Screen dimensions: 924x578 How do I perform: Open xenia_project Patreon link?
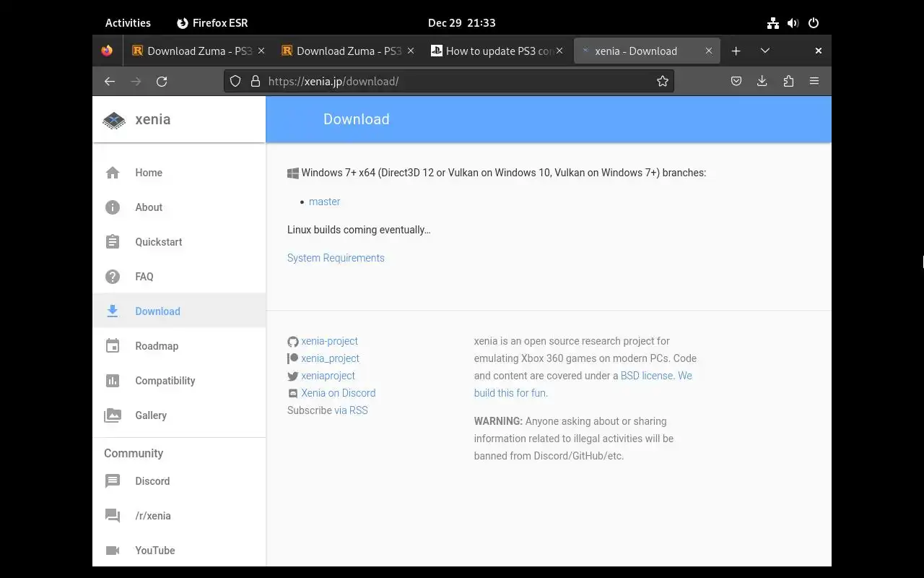click(x=330, y=358)
